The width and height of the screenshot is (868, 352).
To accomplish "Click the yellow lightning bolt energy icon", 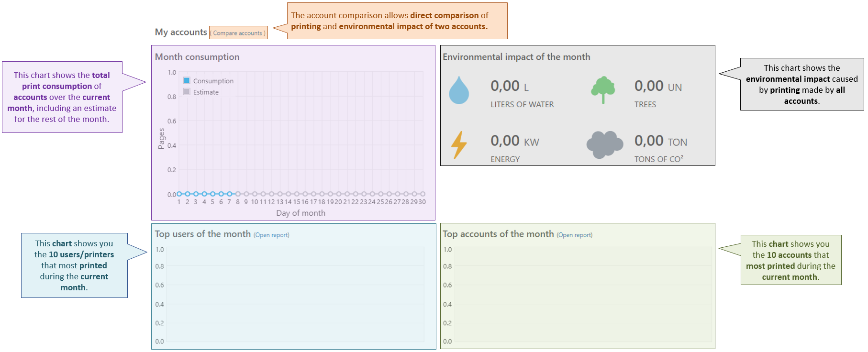I will click(x=459, y=144).
